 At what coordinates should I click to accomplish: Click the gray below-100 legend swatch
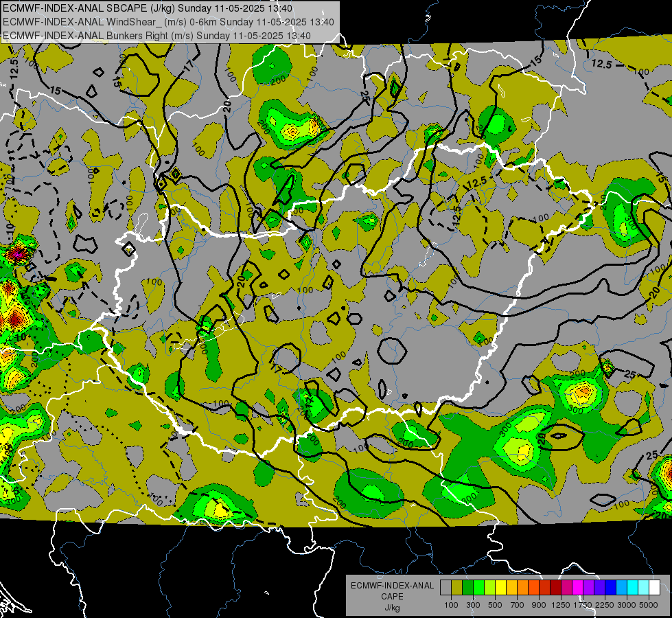(445, 588)
